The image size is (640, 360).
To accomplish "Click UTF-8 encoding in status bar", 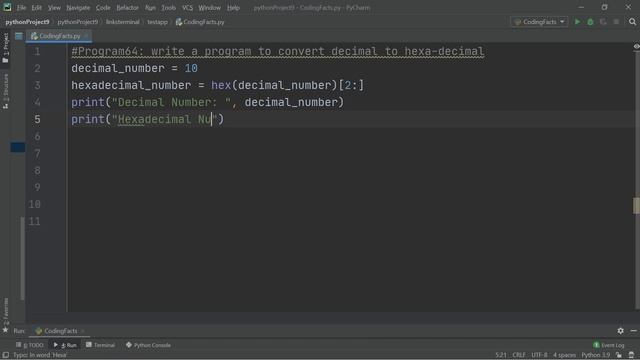I will (539, 355).
